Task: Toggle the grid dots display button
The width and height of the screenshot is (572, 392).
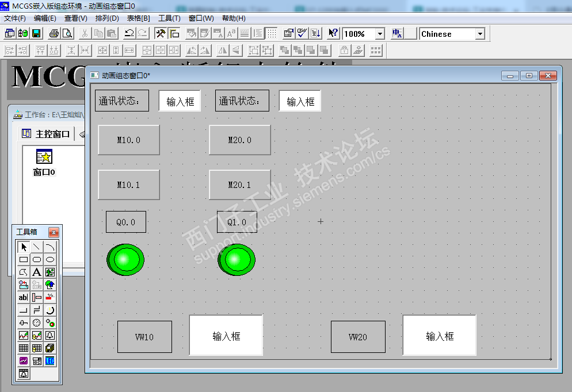Action: click(x=272, y=33)
